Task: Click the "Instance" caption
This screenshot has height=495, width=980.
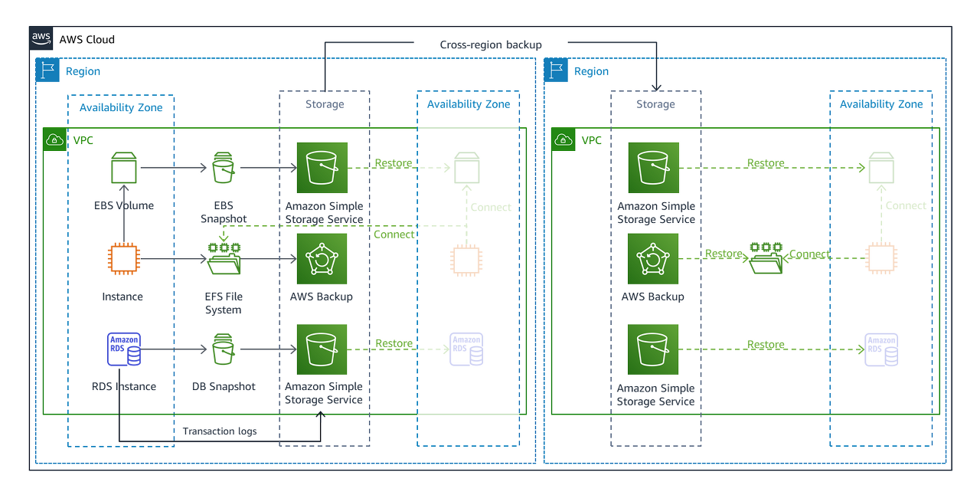Action: (122, 297)
